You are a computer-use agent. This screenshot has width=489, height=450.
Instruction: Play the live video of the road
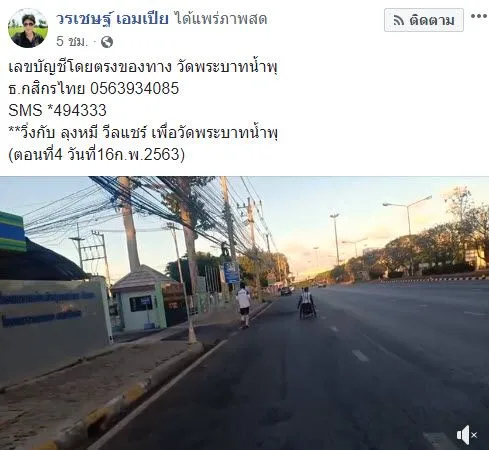(244, 313)
